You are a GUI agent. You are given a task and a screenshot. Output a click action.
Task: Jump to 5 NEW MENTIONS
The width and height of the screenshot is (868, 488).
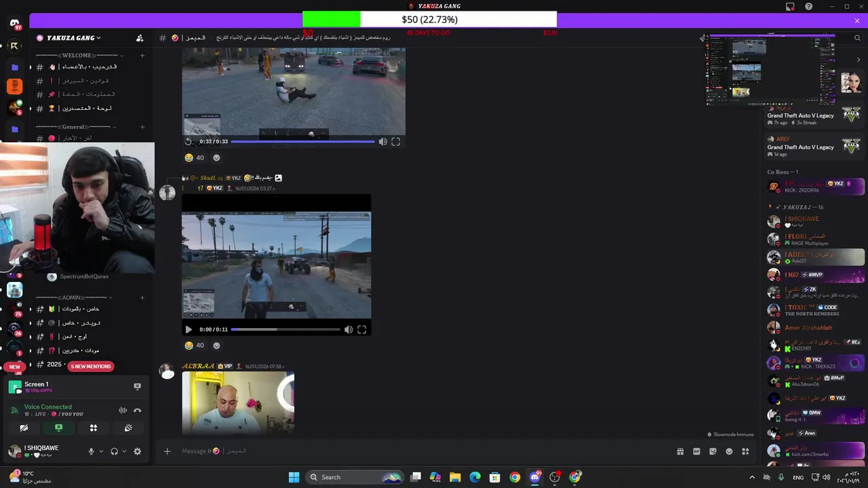coord(91,367)
